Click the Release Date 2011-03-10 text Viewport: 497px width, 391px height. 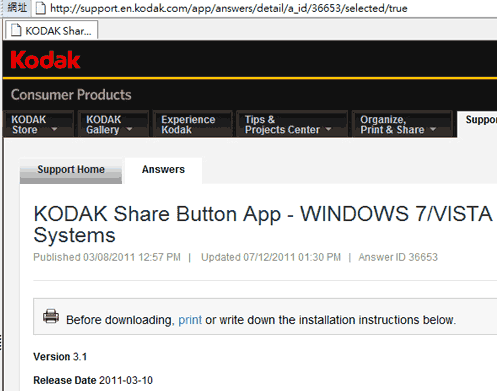coord(93,380)
